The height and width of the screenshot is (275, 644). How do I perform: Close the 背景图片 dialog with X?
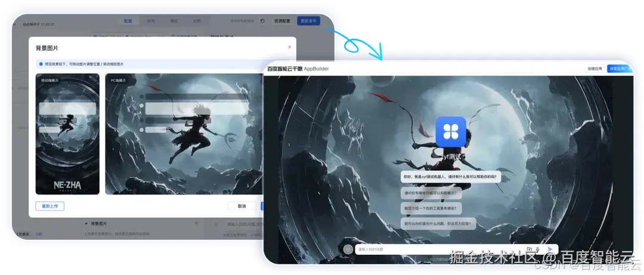(x=290, y=47)
